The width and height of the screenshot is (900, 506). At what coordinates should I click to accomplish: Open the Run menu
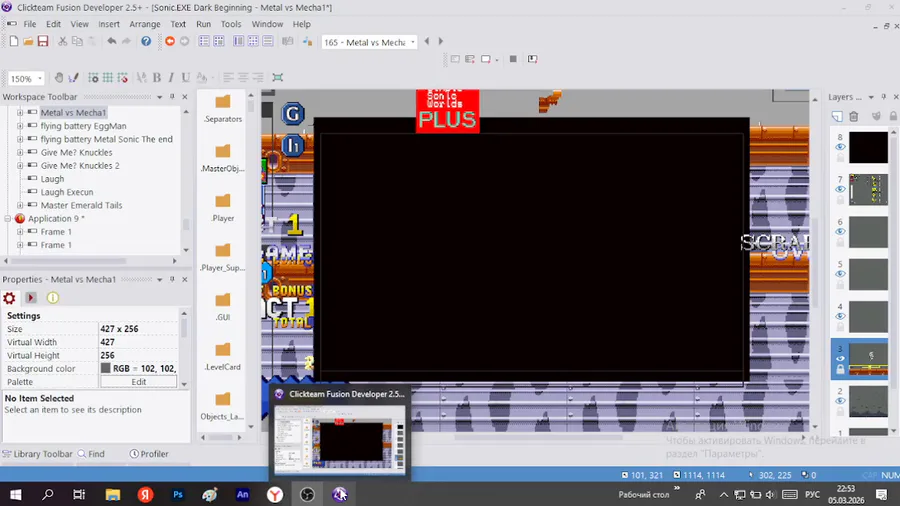[203, 24]
